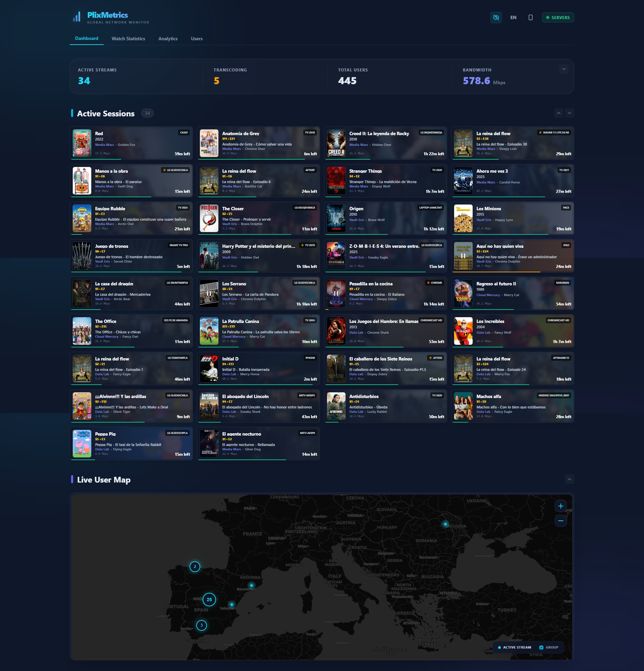Click the Initial D progress bar
This screenshot has width=644, height=671.
259,384
